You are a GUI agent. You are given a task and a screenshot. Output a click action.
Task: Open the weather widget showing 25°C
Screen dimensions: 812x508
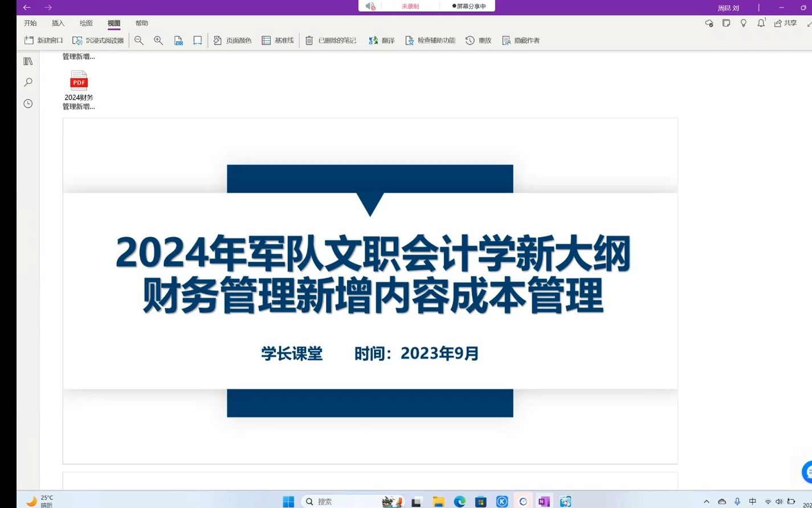point(40,501)
